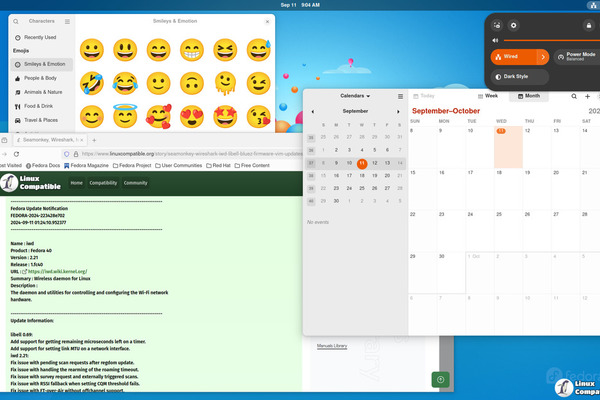Select the Food & Drink emoji category
The image size is (600, 400).
pyautogui.click(x=39, y=105)
